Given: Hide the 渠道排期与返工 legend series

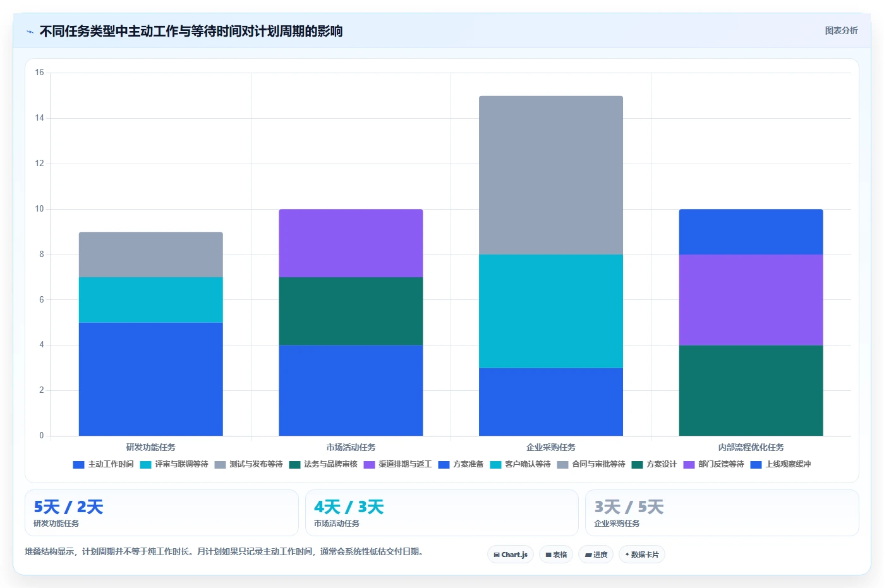Looking at the screenshot, I should point(398,464).
